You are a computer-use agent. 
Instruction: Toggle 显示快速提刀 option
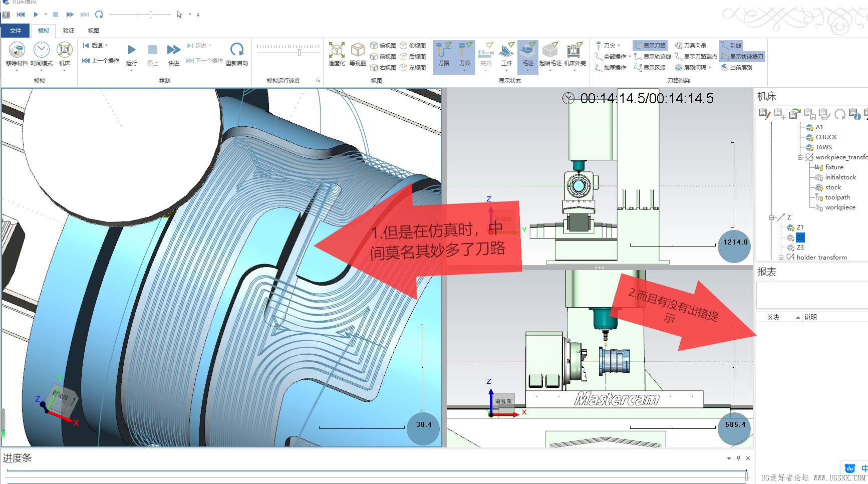[x=742, y=57]
